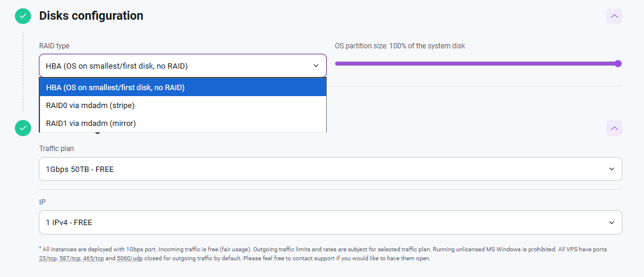Collapse the Disks configuration section
The height and width of the screenshot is (277, 644).
614,16
